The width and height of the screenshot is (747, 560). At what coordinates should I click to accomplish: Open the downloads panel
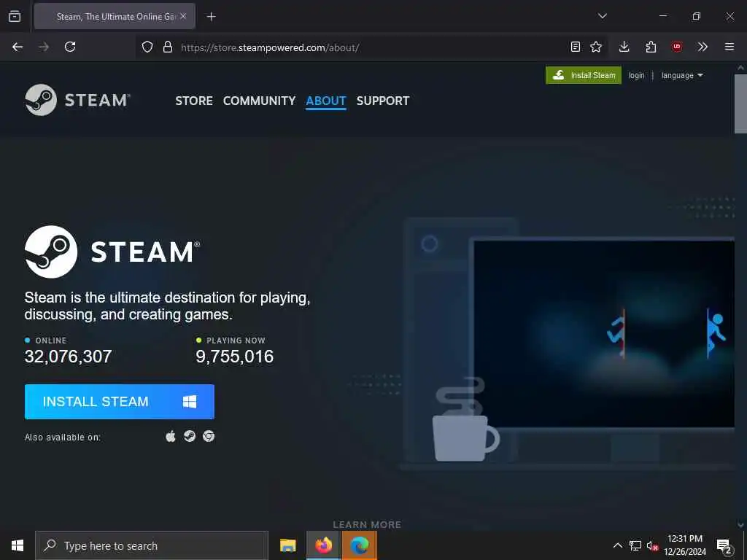click(624, 47)
